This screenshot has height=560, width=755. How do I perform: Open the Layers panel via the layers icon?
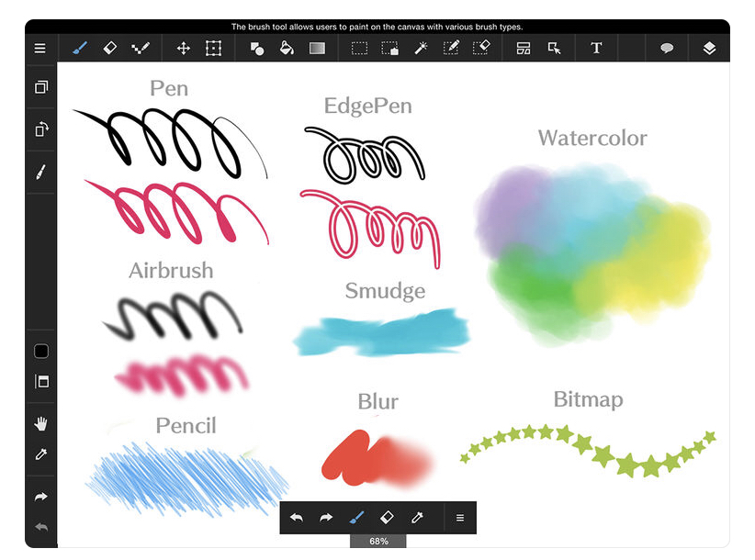[x=711, y=48]
